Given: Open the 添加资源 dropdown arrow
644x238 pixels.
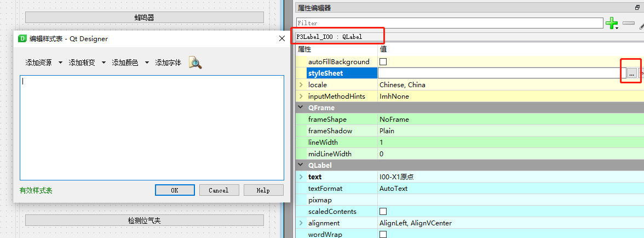Looking at the screenshot, I should pyautogui.click(x=60, y=63).
